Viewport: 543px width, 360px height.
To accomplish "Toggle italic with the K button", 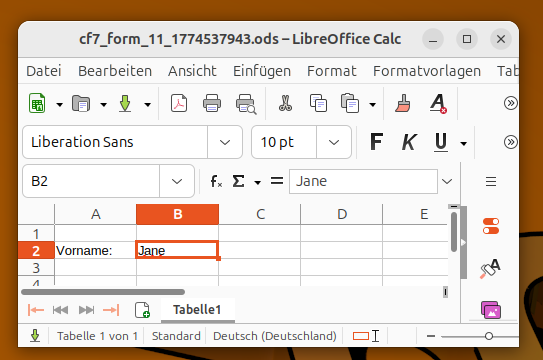I will coord(409,142).
